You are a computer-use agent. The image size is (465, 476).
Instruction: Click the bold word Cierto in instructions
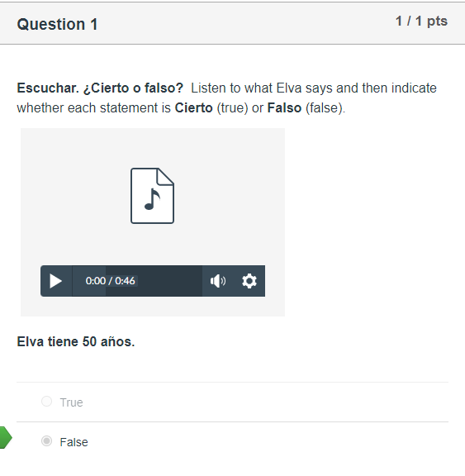coord(193,107)
